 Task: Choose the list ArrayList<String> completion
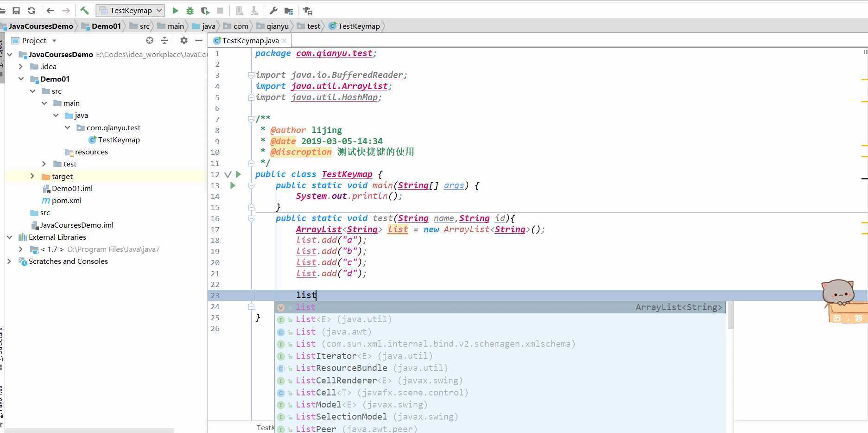point(500,307)
